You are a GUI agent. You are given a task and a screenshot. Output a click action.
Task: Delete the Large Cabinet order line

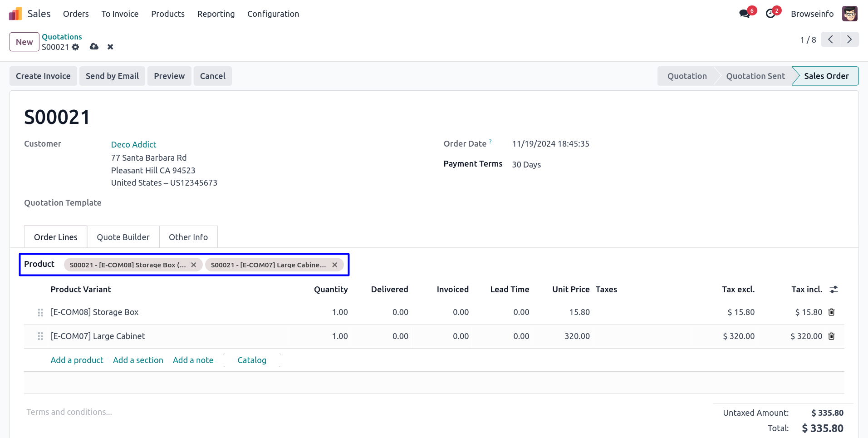[831, 336]
